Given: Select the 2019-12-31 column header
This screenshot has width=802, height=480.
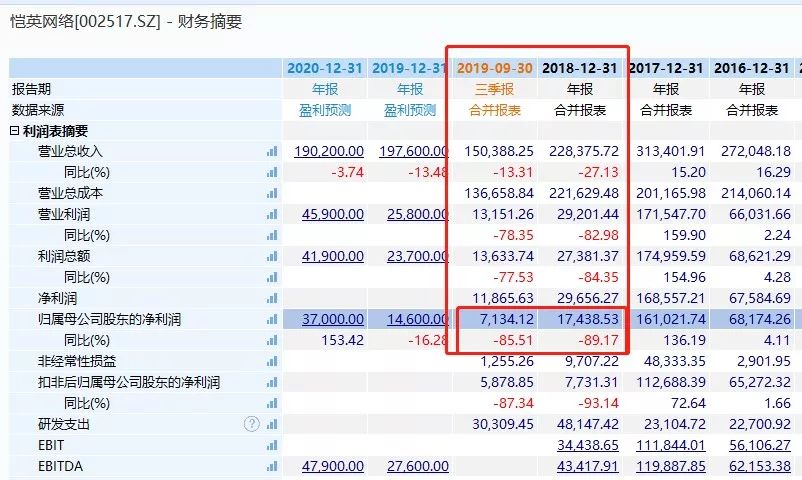Looking at the screenshot, I should click(x=410, y=68).
